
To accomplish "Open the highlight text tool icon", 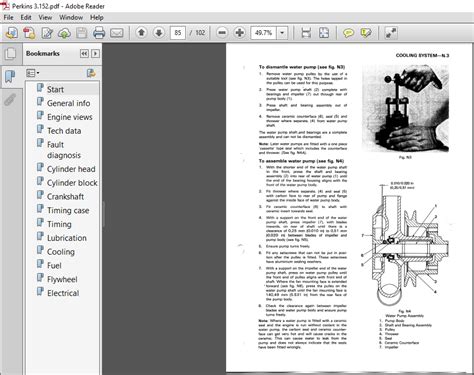I will [366, 33].
